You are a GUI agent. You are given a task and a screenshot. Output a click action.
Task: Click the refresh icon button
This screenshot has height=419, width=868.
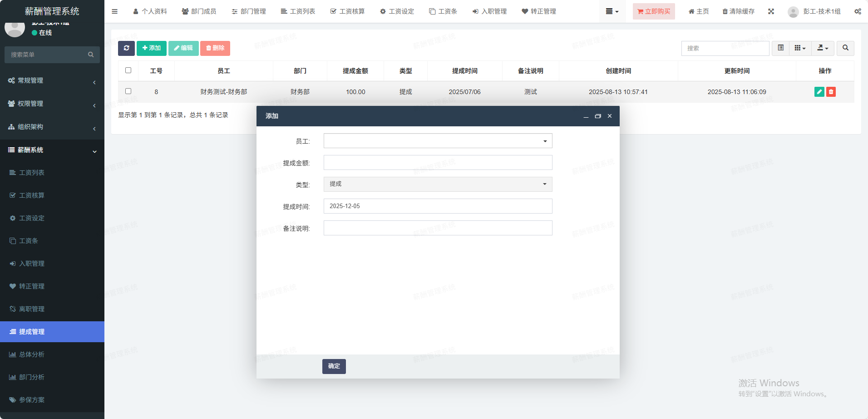126,48
